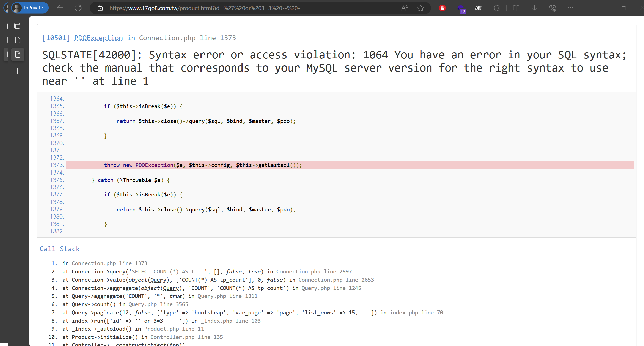Click _Index link in ->_autoload line 9

(x=81, y=329)
